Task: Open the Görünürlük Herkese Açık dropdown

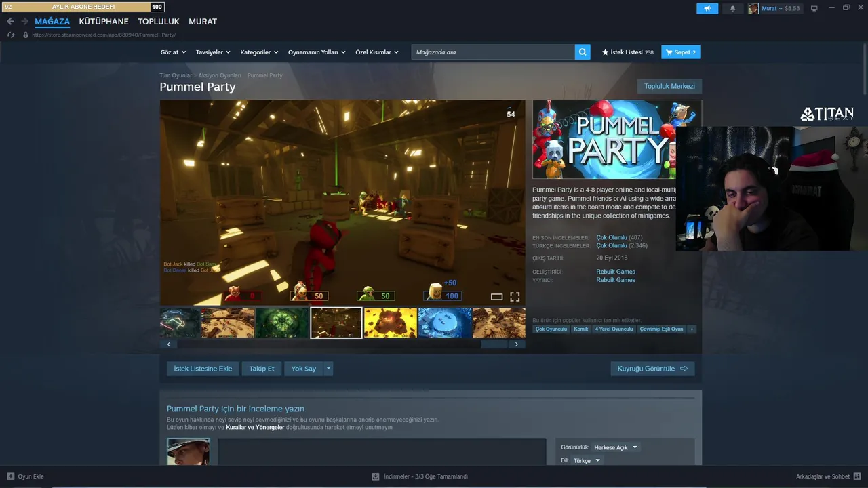Action: [x=616, y=447]
